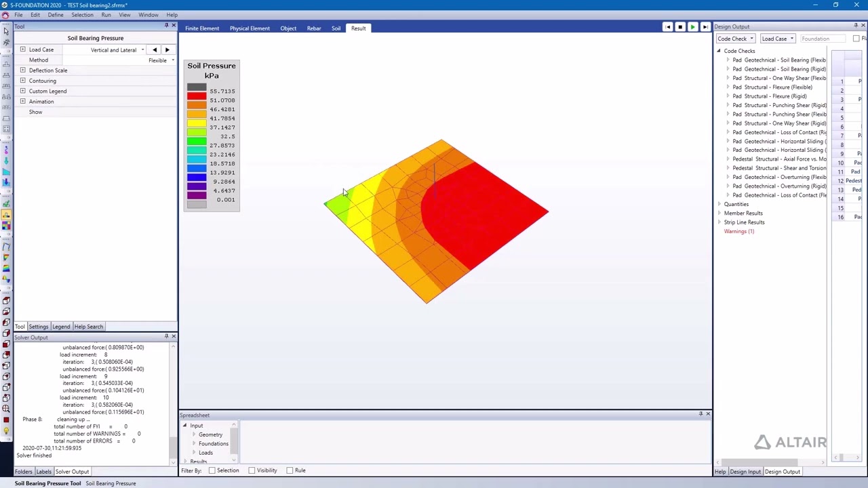Enable the Rule filter checkbox

tap(290, 470)
